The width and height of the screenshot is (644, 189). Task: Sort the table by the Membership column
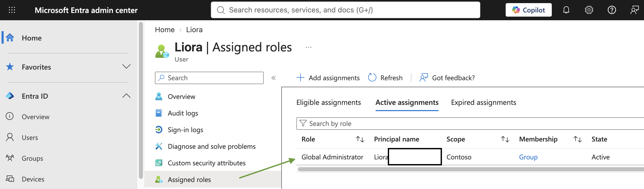click(x=578, y=139)
